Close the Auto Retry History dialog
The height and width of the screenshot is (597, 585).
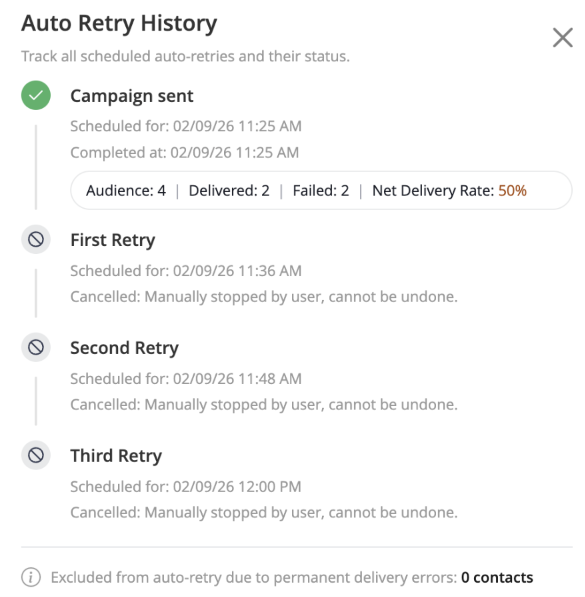563,38
